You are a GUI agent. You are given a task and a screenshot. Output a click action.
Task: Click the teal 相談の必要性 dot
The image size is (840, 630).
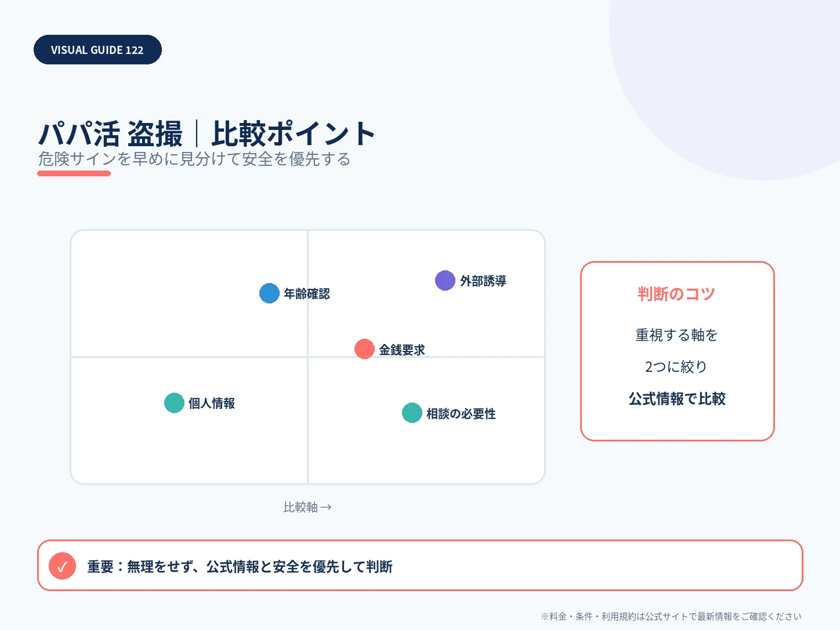tap(412, 413)
